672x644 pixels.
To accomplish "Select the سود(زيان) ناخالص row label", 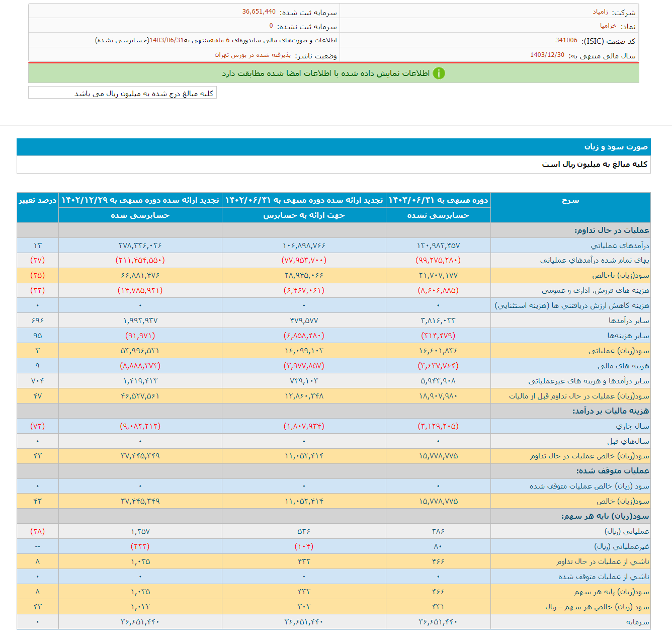I will 620,276.
